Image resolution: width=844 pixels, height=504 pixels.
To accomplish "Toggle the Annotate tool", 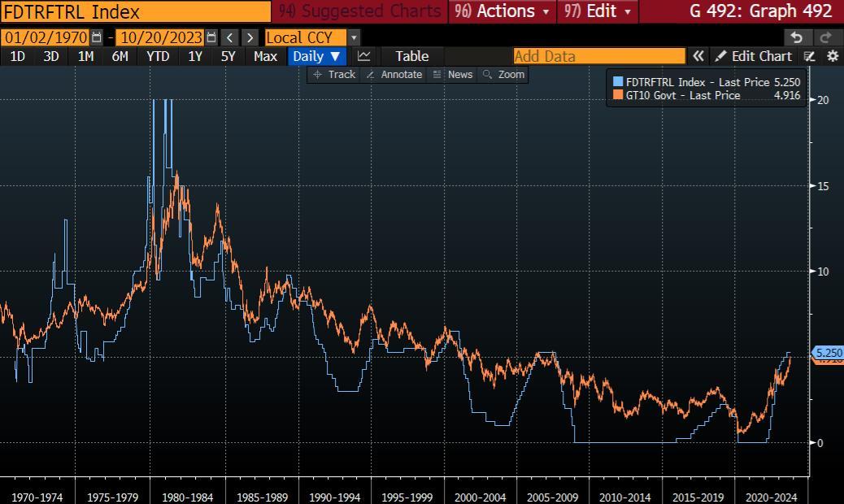I will [394, 74].
